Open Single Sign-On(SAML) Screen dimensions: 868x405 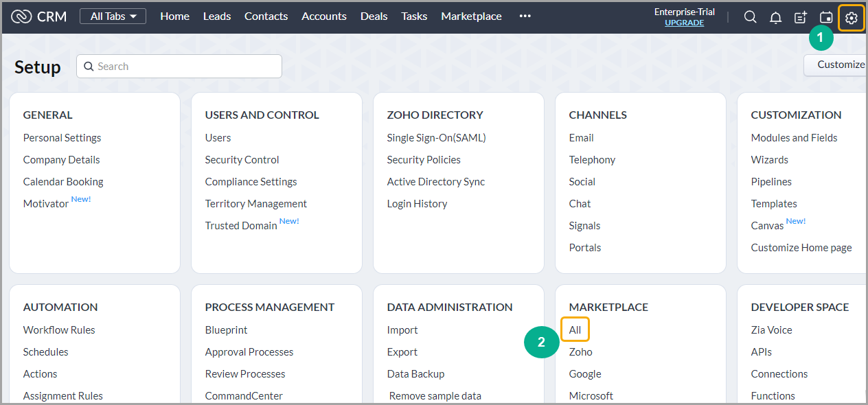[436, 138]
